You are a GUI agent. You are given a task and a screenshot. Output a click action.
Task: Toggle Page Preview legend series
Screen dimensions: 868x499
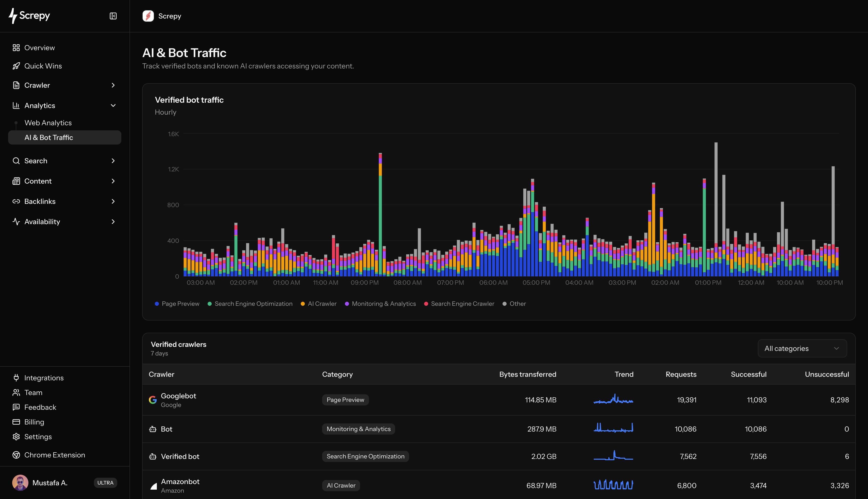[x=177, y=304]
